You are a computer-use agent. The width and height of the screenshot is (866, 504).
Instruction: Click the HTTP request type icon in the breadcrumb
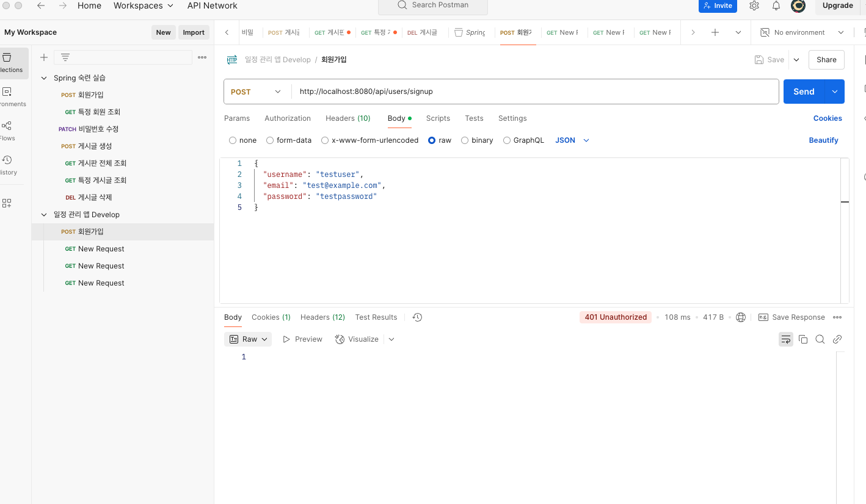(x=232, y=60)
